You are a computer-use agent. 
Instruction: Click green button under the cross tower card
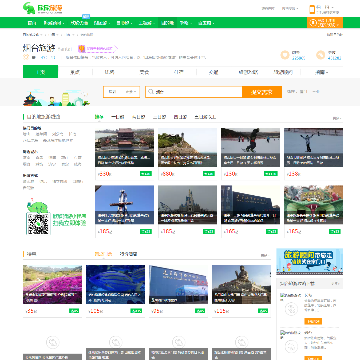coord(146,231)
